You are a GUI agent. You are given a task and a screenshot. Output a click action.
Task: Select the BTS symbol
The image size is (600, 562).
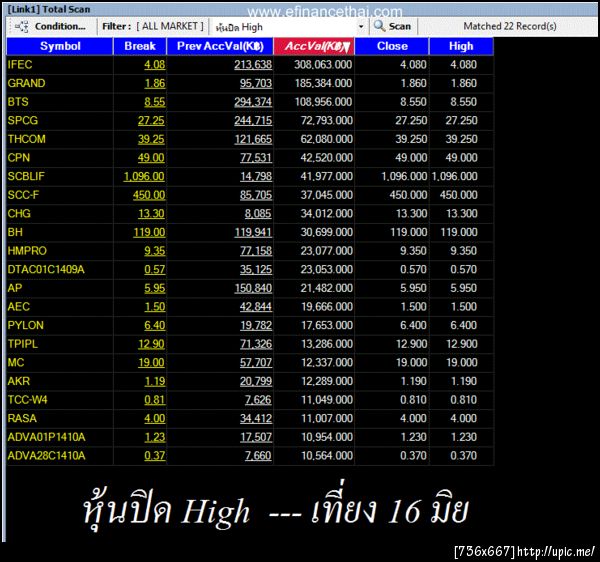[18, 102]
